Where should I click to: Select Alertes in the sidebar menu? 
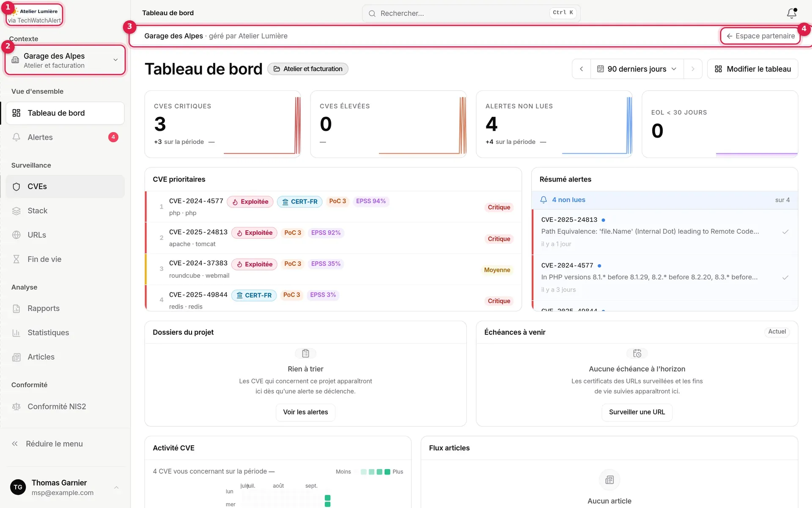tap(65, 137)
